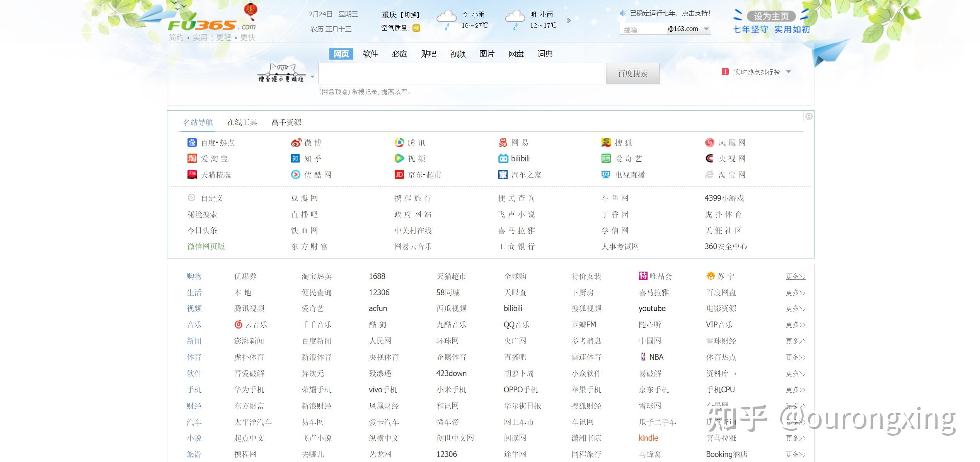
Task: Expand the 实时热点排行榜 dropdown
Action: [x=789, y=72]
